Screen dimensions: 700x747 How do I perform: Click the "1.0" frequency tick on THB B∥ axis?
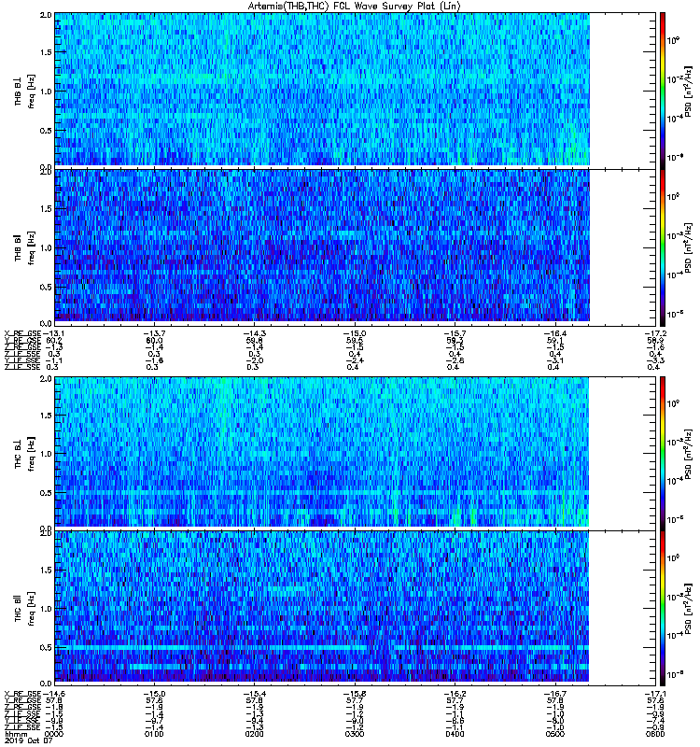click(x=46, y=247)
